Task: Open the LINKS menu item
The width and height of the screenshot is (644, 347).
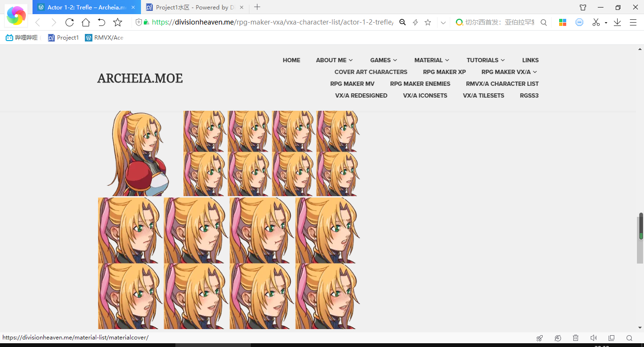Action: (x=530, y=60)
